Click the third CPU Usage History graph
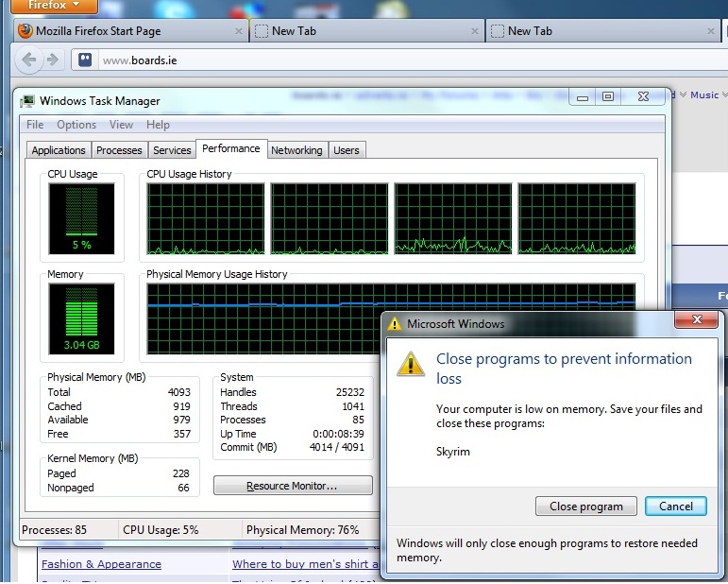 [x=453, y=218]
